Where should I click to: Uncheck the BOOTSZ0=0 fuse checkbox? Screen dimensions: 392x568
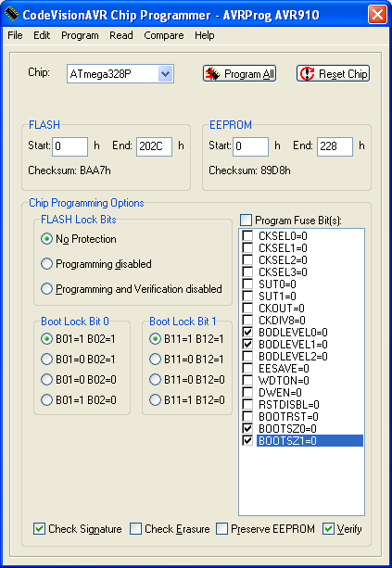click(247, 428)
